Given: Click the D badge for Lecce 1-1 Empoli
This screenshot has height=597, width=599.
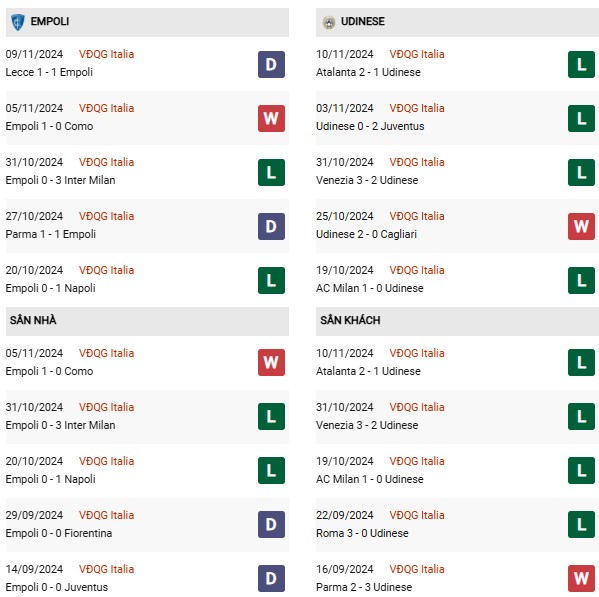Looking at the screenshot, I should coord(271,65).
